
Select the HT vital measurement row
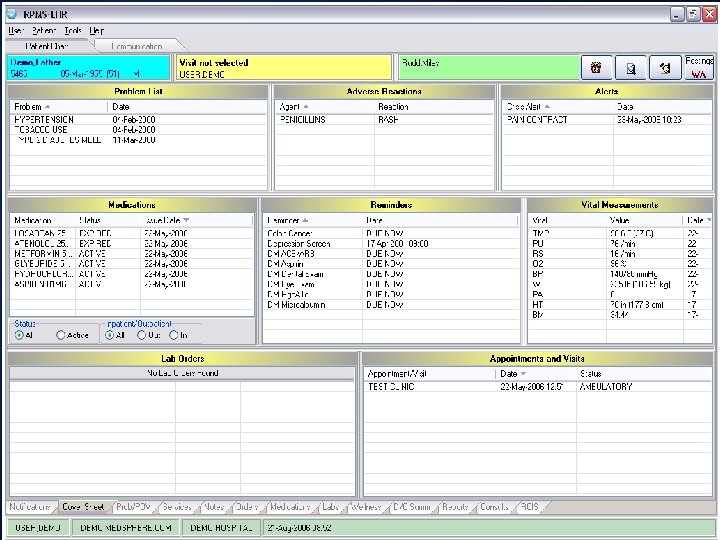coord(620,304)
